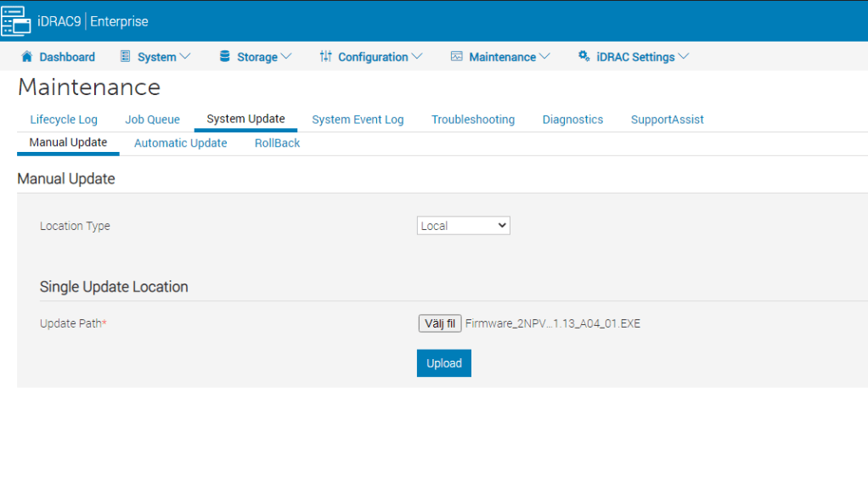Select the Automatic Update sub-tab

pos(180,143)
